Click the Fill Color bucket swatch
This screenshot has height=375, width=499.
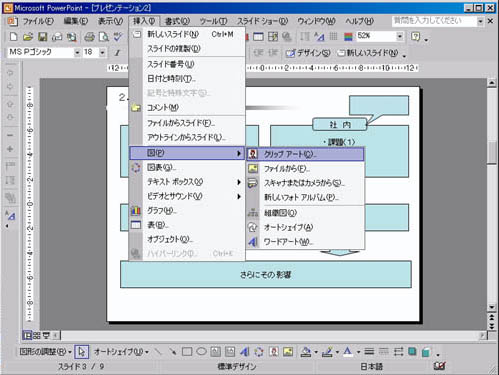point(306,352)
